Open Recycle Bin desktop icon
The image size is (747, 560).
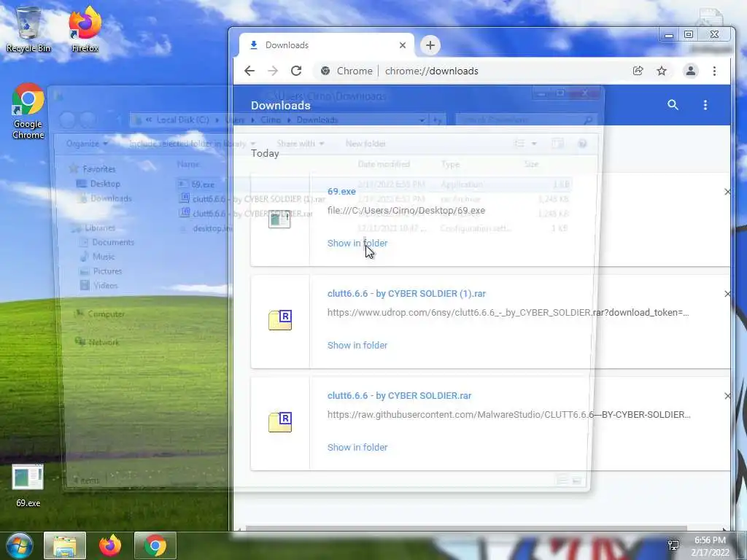coord(28,29)
